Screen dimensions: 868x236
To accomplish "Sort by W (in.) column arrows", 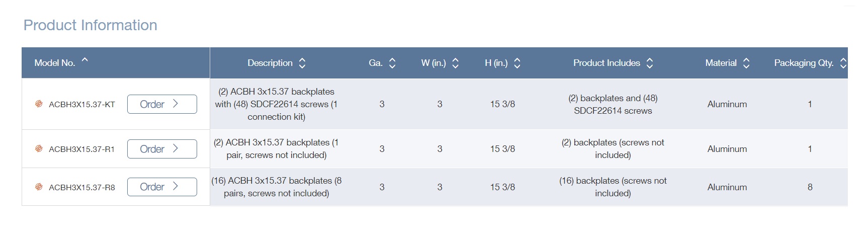I will point(456,63).
